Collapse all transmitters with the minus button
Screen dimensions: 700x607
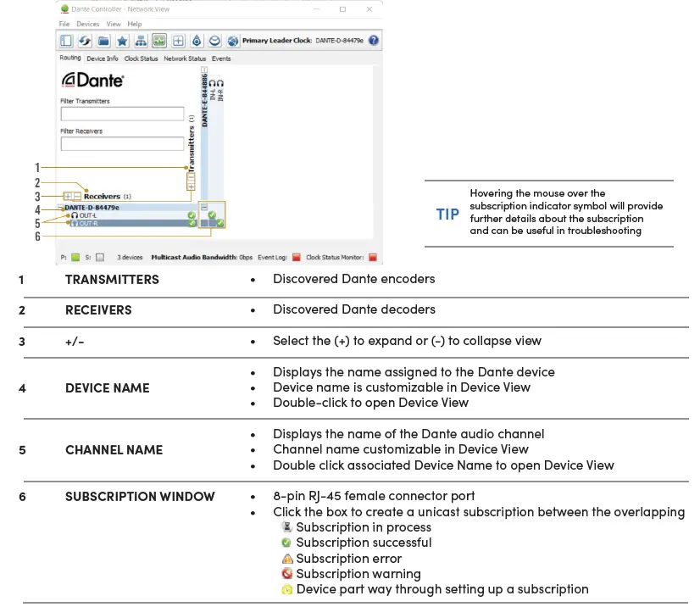coord(191,177)
